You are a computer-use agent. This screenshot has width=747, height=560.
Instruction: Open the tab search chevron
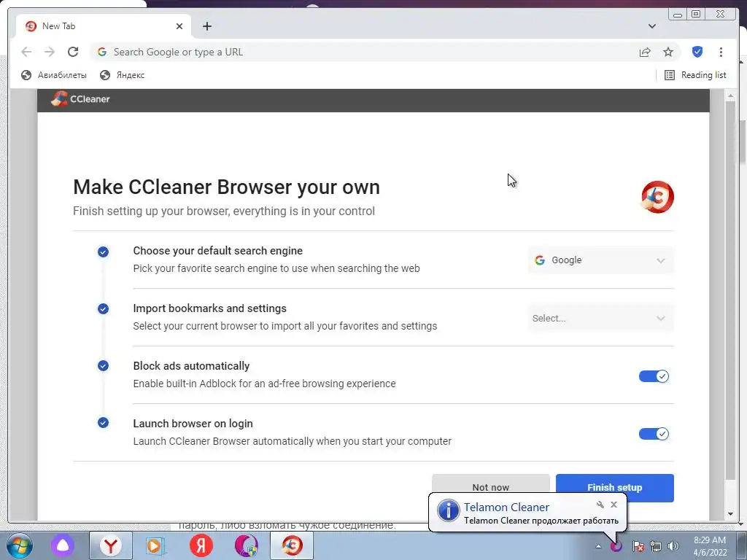coord(651,26)
